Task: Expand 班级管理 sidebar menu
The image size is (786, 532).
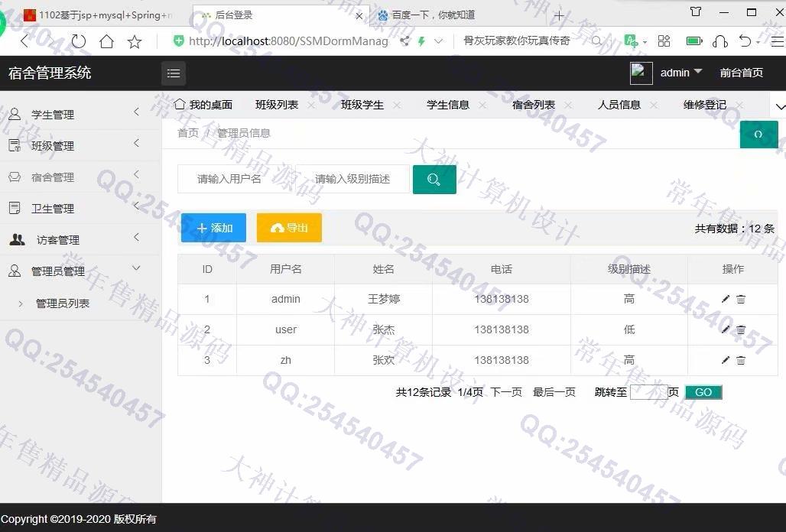Action: click(80, 145)
